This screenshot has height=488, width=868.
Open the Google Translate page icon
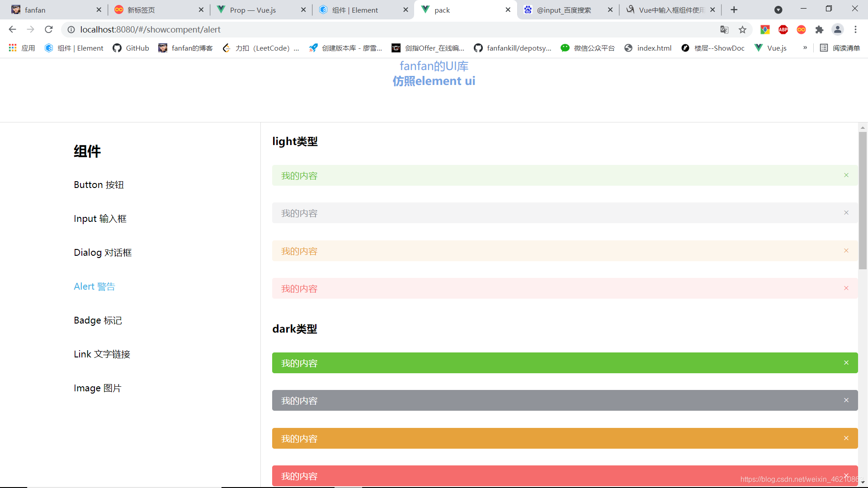[724, 29]
